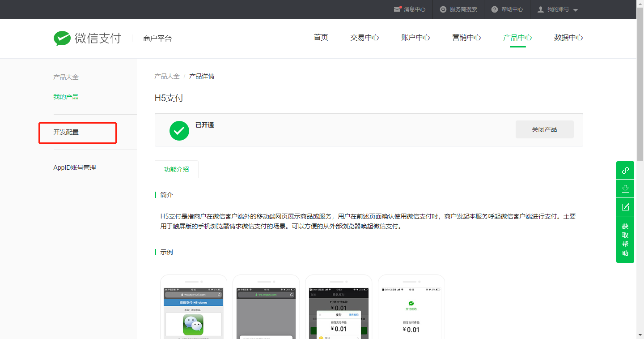Open 数据中心 in top navigation
644x339 pixels.
click(x=568, y=38)
